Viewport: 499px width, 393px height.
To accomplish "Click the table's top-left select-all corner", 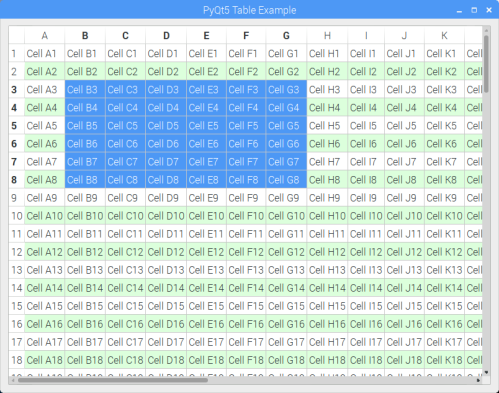I will [x=17, y=35].
